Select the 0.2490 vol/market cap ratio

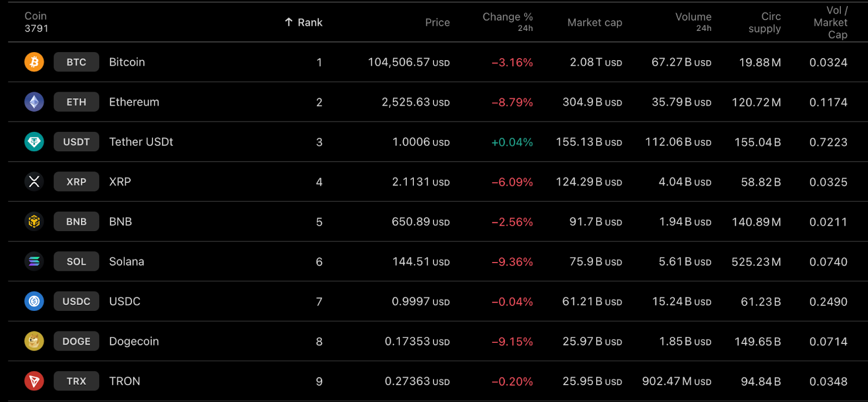pyautogui.click(x=828, y=302)
